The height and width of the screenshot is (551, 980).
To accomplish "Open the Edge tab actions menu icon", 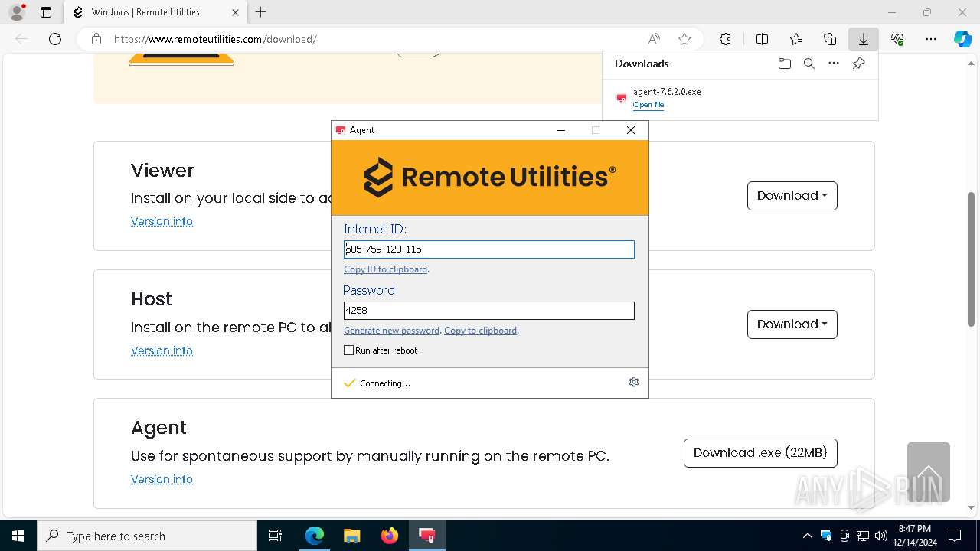I will (x=46, y=12).
